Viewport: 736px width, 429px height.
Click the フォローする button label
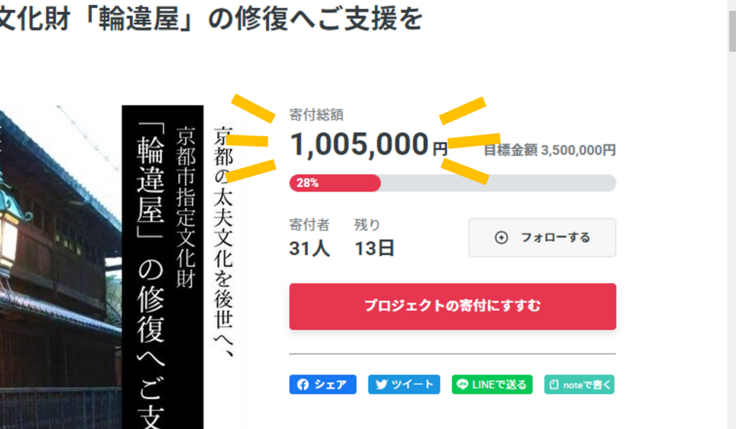555,238
